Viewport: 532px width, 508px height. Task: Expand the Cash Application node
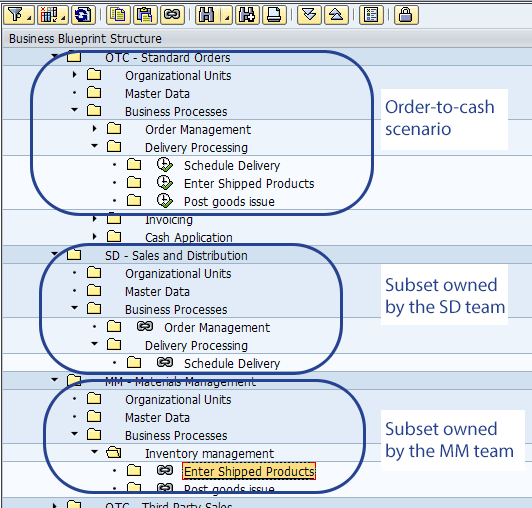coord(95,236)
